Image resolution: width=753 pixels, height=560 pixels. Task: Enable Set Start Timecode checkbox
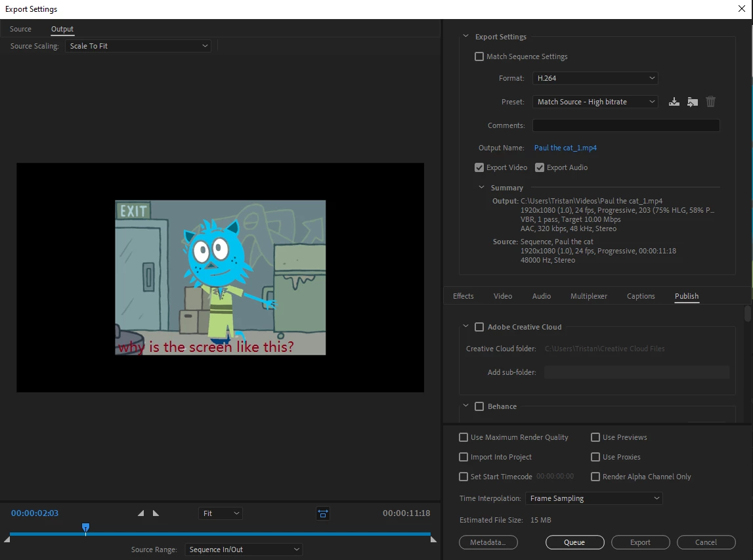point(463,477)
